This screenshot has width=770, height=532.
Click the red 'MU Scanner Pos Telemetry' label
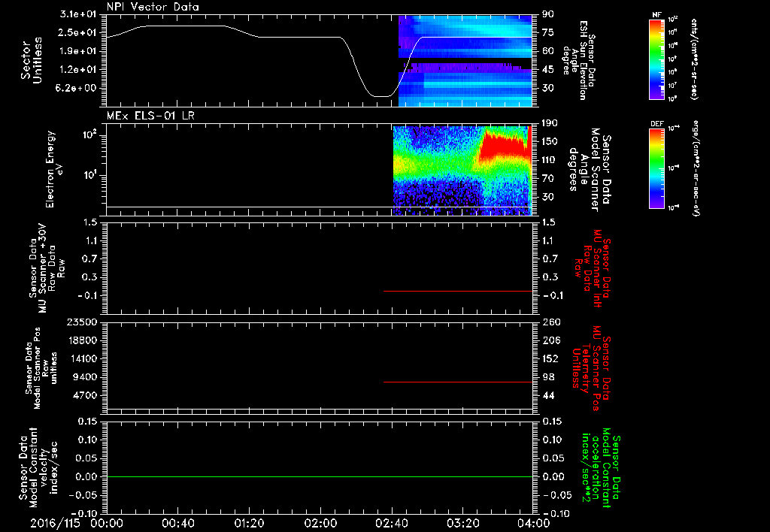point(592,368)
